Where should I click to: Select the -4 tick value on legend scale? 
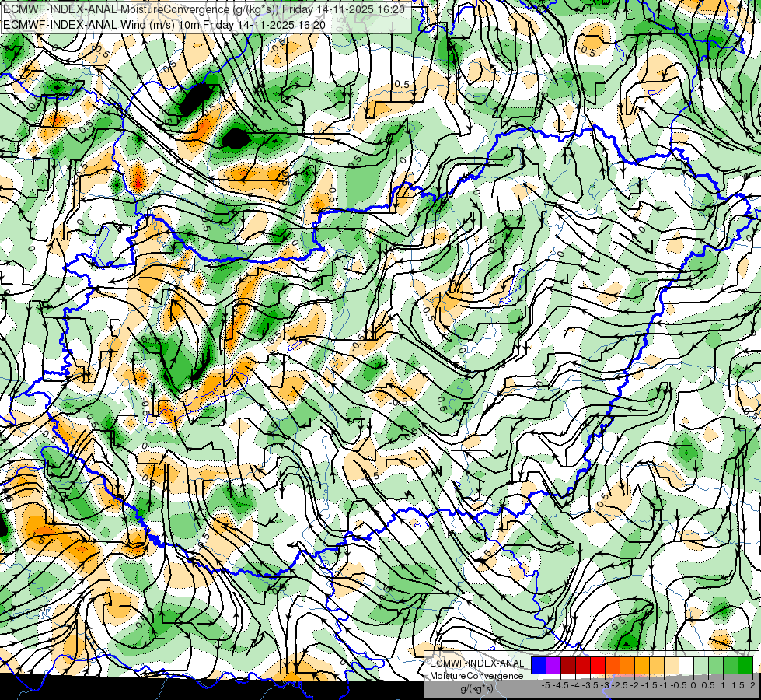tap(575, 685)
